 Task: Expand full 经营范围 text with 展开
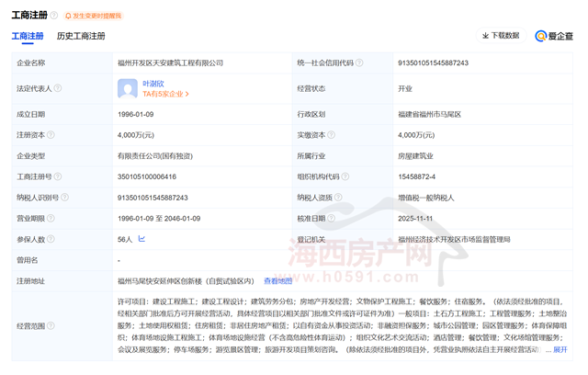click(559, 349)
